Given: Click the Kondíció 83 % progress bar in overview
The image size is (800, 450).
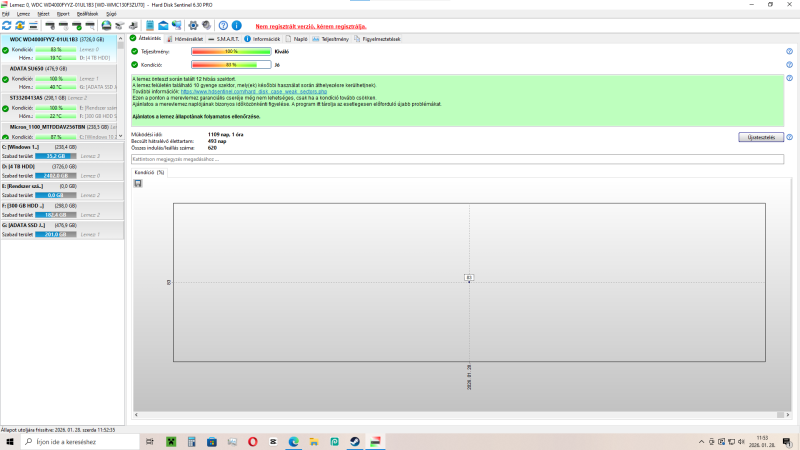Looking at the screenshot, I should click(231, 65).
